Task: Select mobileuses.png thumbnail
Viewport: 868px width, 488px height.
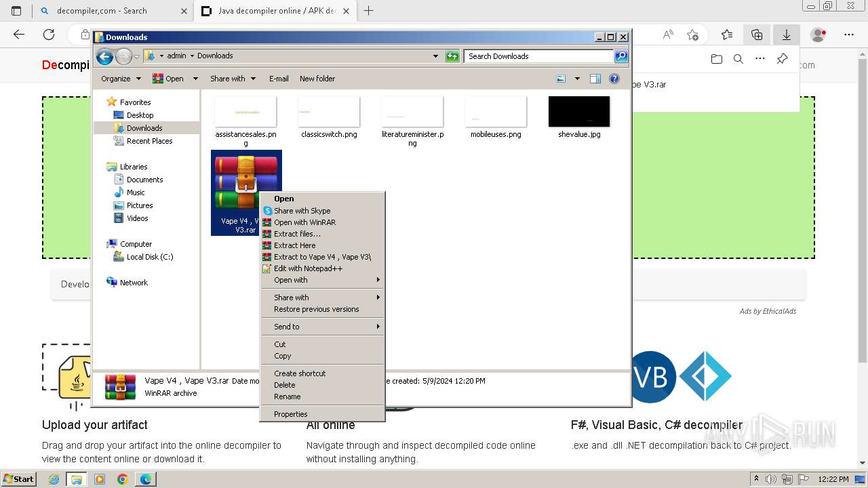Action: [x=496, y=112]
